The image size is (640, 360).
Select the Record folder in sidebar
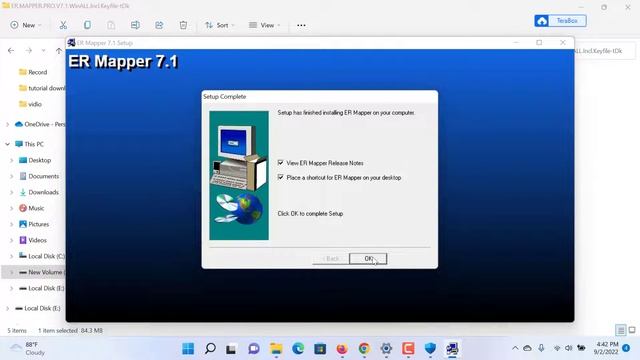click(33, 72)
